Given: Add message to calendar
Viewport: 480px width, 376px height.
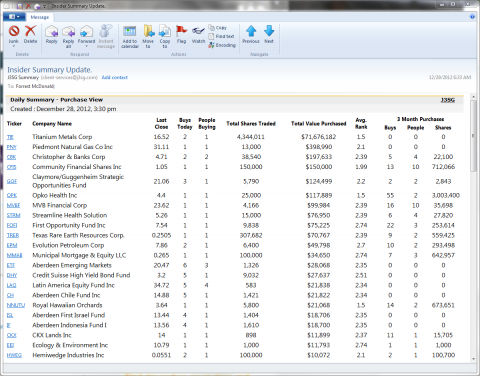Looking at the screenshot, I should tap(130, 36).
